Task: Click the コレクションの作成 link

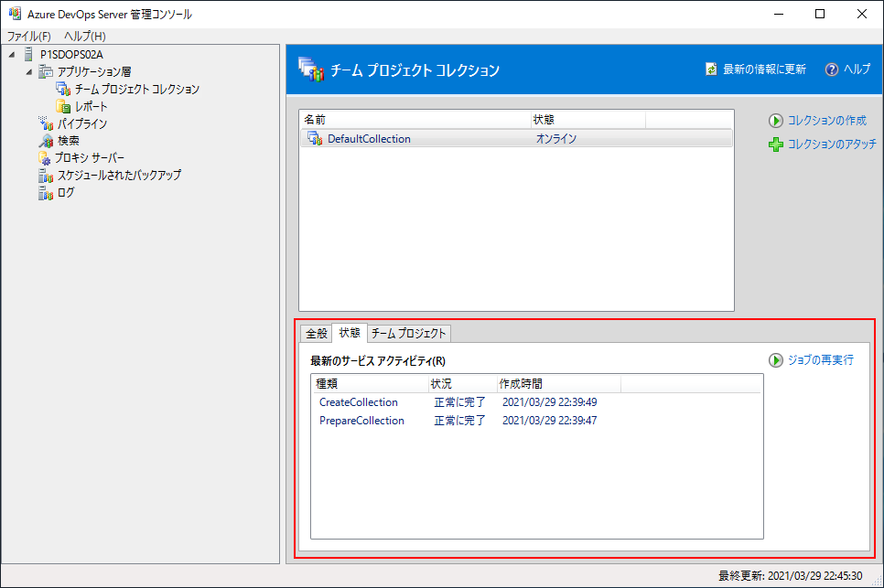Action: pos(826,121)
